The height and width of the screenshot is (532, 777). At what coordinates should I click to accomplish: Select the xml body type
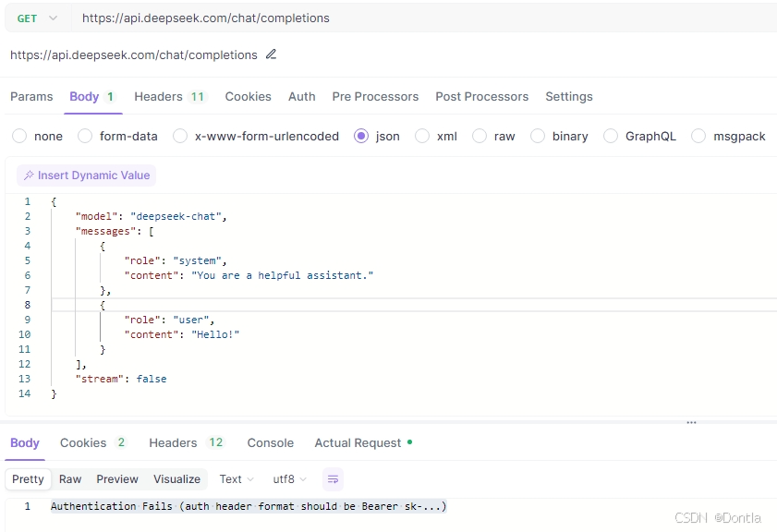point(436,136)
